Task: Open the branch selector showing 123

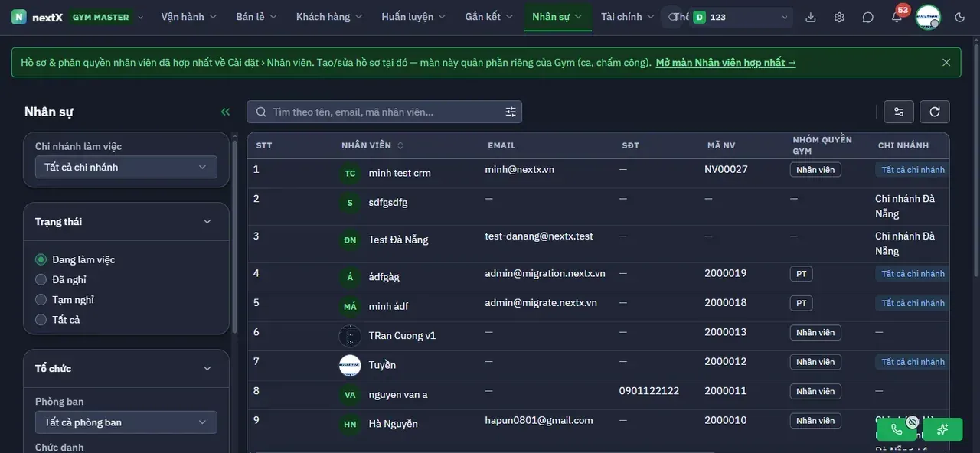Action: pos(740,17)
